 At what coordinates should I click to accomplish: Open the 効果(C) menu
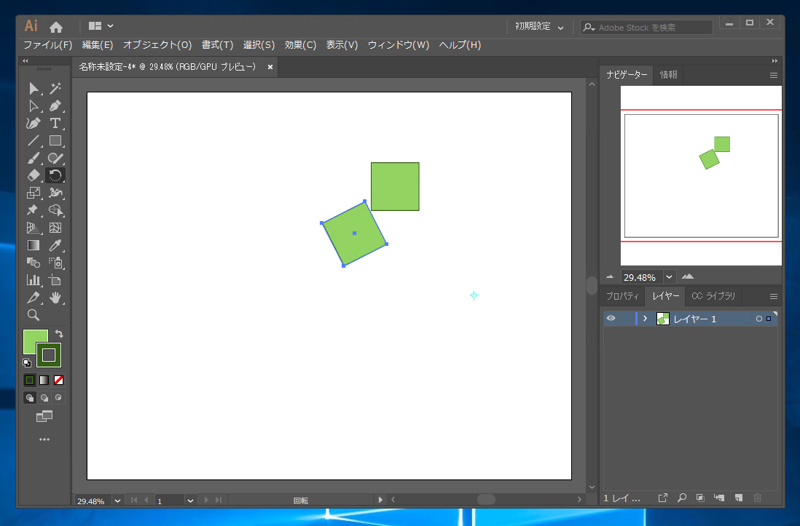[300, 45]
